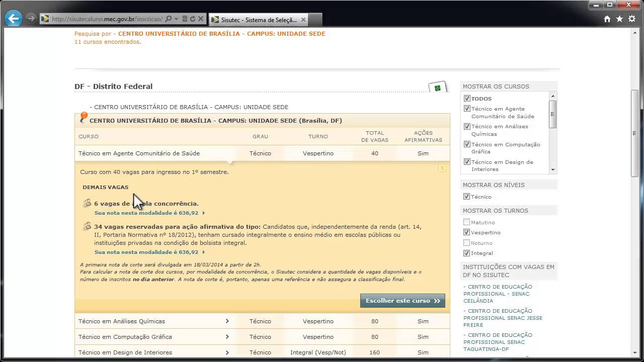Click Técnico em Análises Químicas course name
The image size is (644, 362).
coord(122,321)
